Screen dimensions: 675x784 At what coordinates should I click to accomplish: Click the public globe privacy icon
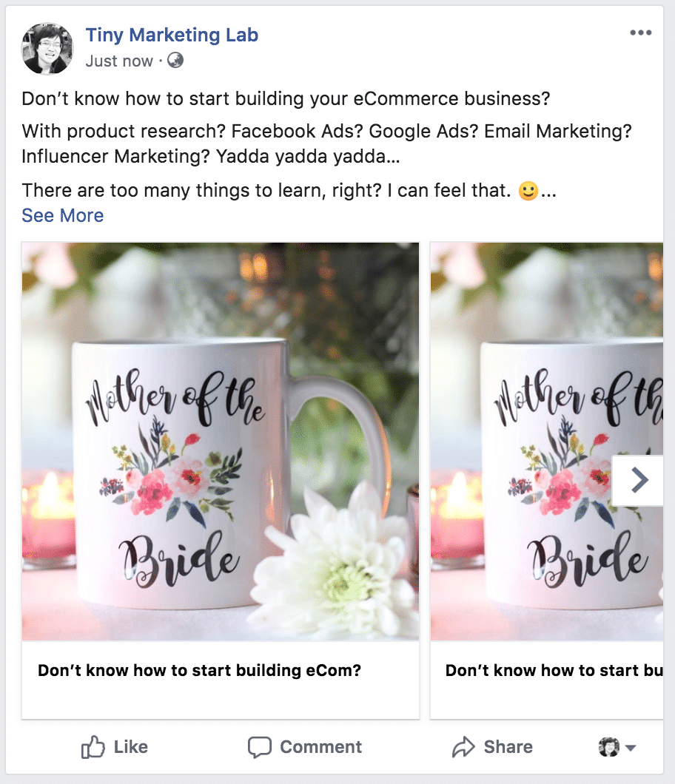pyautogui.click(x=175, y=61)
